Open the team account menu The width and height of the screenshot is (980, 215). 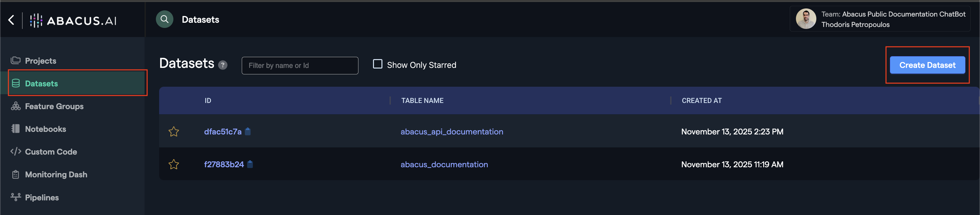[x=892, y=19]
